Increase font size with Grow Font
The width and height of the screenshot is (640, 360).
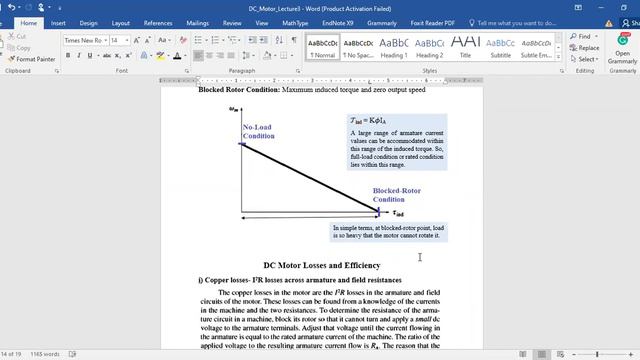coord(137,40)
